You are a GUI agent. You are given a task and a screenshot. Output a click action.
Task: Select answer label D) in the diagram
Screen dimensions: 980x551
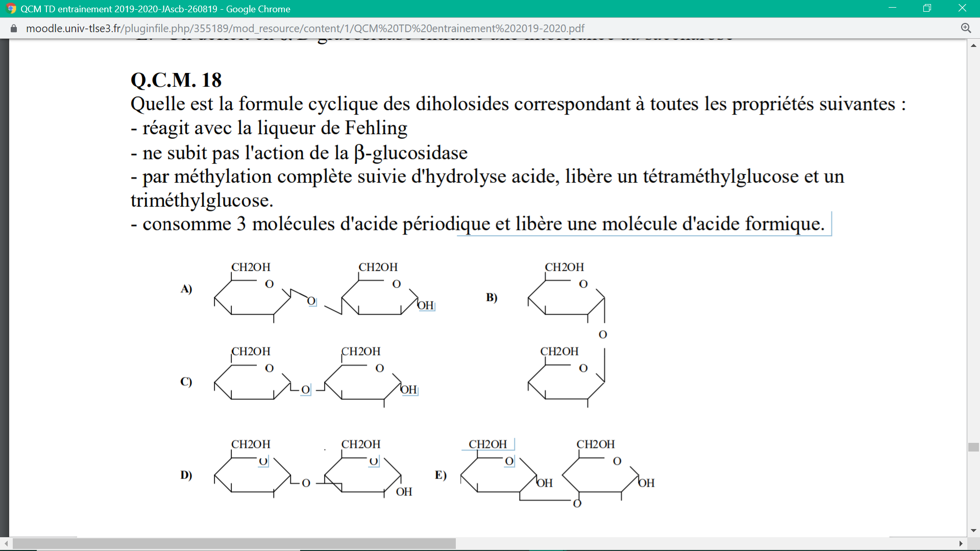click(186, 475)
